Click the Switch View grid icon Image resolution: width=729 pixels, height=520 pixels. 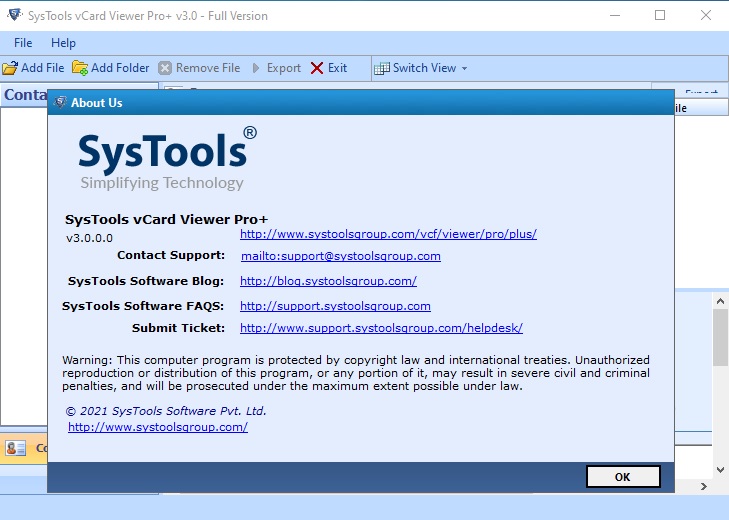click(x=382, y=68)
